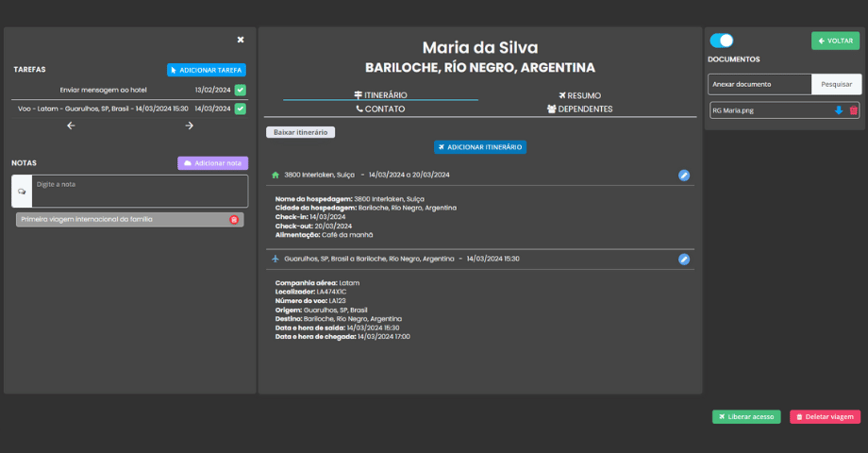The width and height of the screenshot is (868, 453).
Task: Click the 'Digite a nota' text field
Action: pyautogui.click(x=140, y=191)
